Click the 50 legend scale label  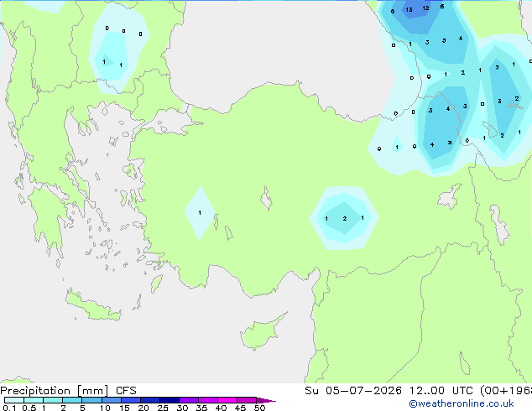[x=259, y=408]
